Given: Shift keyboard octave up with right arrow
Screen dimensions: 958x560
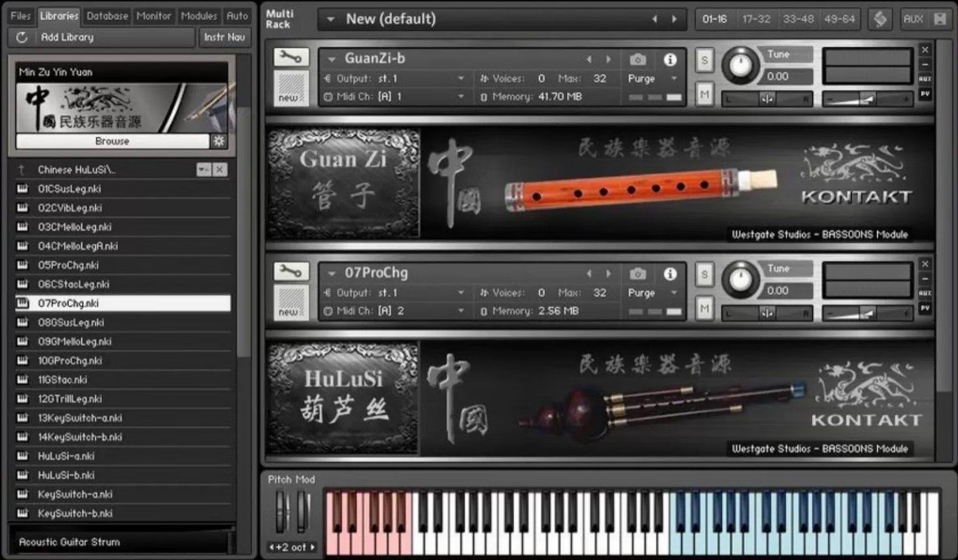Looking at the screenshot, I should pyautogui.click(x=313, y=547).
